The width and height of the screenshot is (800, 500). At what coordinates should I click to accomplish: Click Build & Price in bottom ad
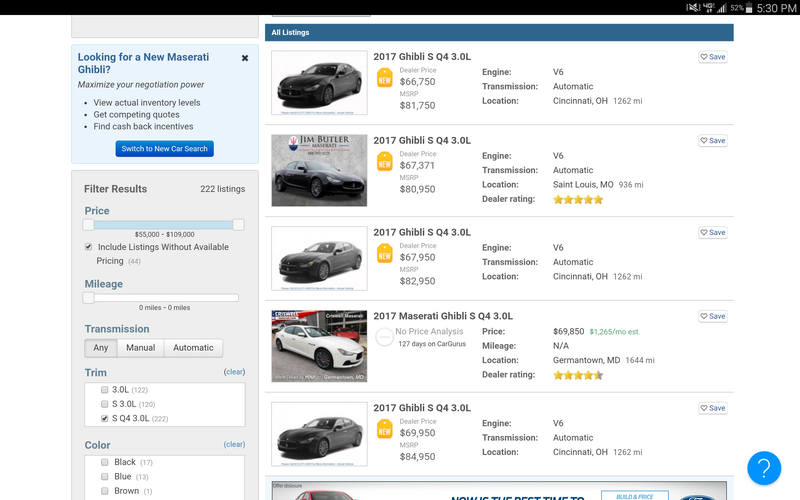[635, 496]
